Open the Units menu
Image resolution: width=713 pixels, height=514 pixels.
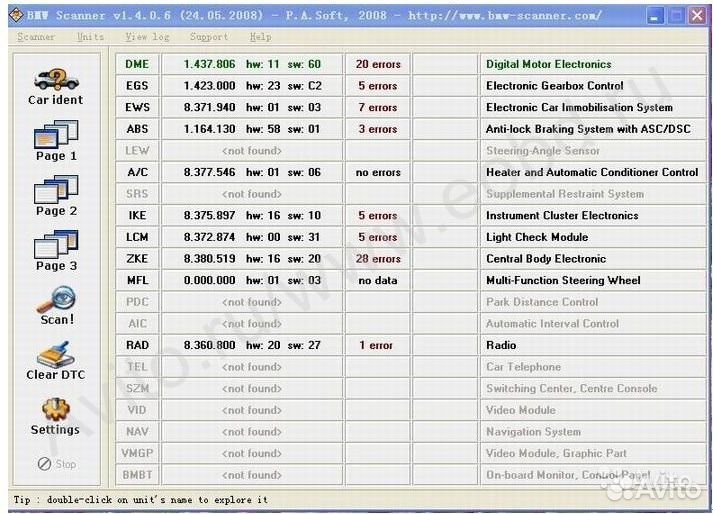pyautogui.click(x=90, y=37)
